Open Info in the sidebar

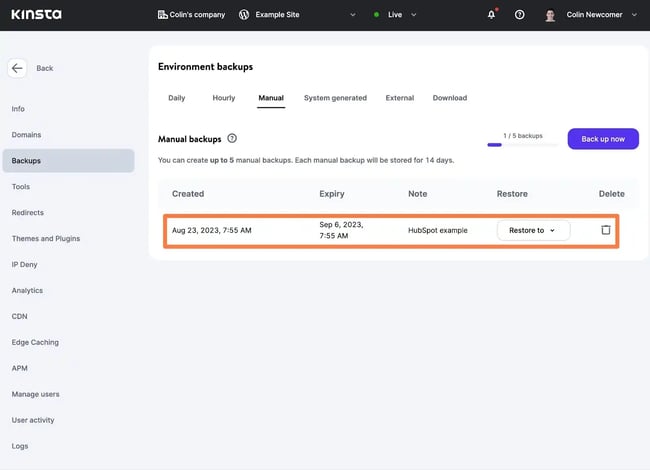click(x=18, y=109)
